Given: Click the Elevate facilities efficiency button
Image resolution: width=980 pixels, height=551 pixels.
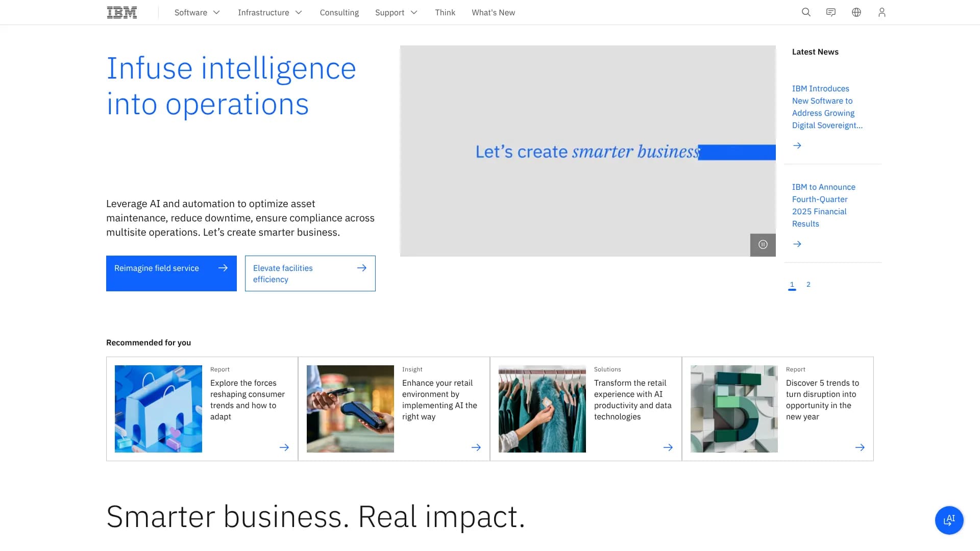Looking at the screenshot, I should pos(310,273).
